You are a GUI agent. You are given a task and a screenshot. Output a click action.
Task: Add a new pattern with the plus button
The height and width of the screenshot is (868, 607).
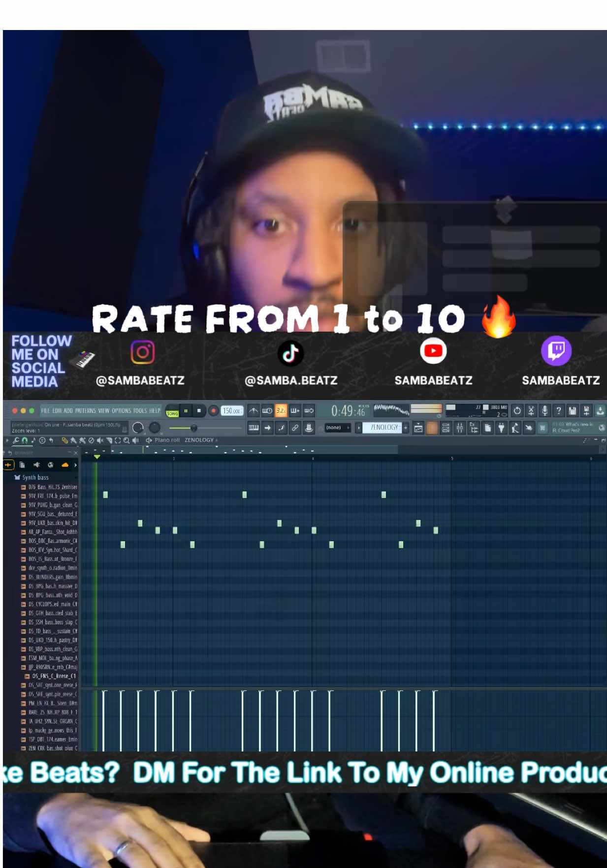[406, 428]
